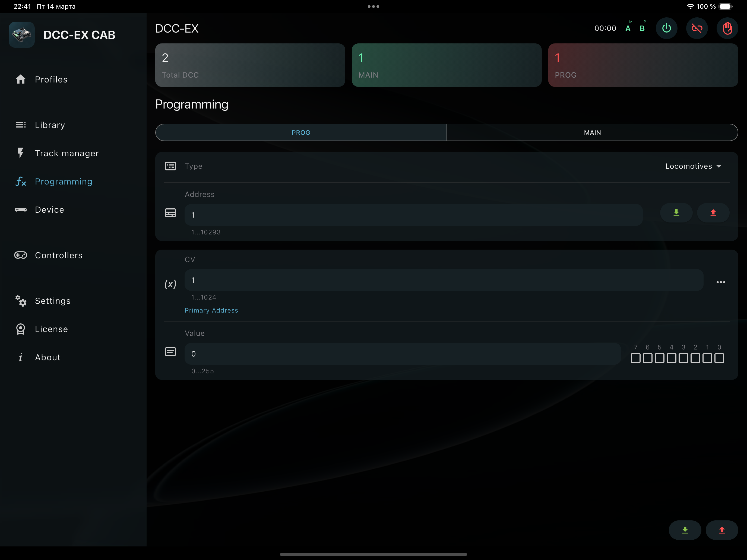Click the CV number input field
This screenshot has height=560, width=747.
[444, 280]
